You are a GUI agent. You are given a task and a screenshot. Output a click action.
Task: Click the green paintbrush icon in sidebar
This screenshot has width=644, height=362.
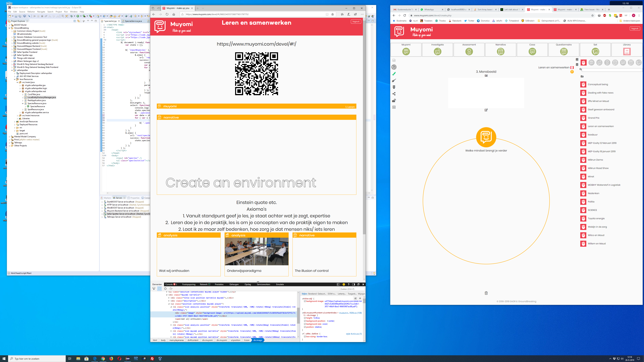(x=394, y=74)
